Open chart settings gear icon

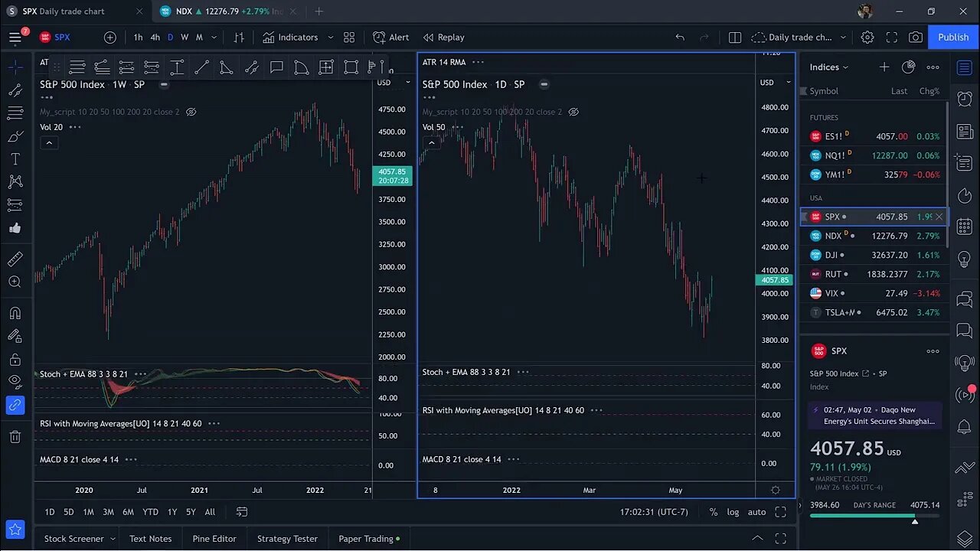pos(867,37)
